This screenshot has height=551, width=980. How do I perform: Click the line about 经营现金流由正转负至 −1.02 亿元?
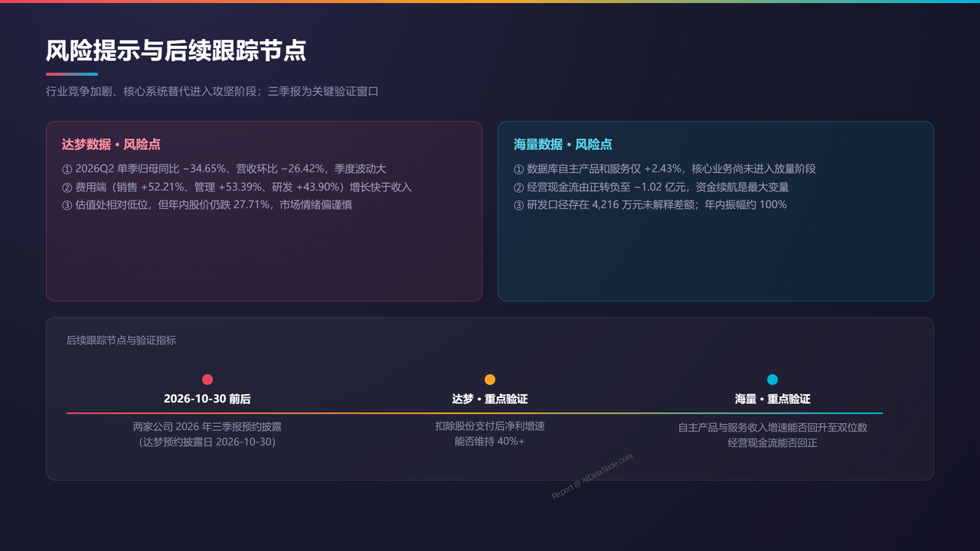tap(652, 187)
